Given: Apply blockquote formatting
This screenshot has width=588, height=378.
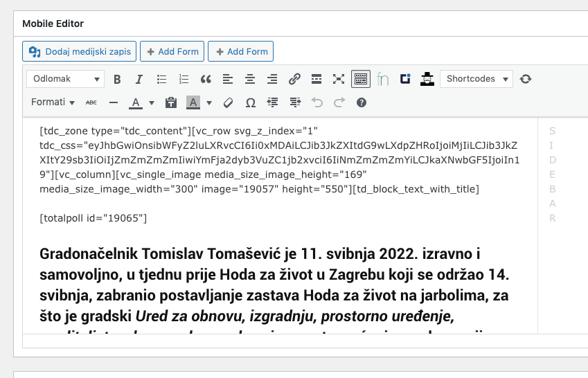Looking at the screenshot, I should (206, 79).
